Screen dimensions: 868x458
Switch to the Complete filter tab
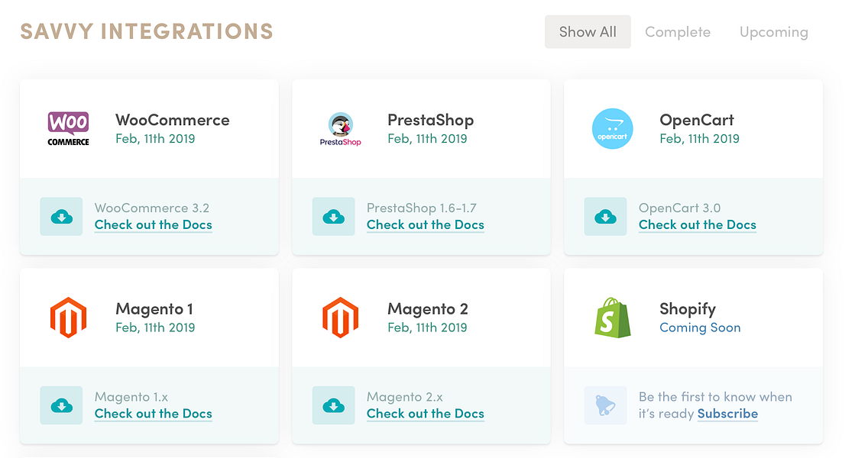coord(678,32)
